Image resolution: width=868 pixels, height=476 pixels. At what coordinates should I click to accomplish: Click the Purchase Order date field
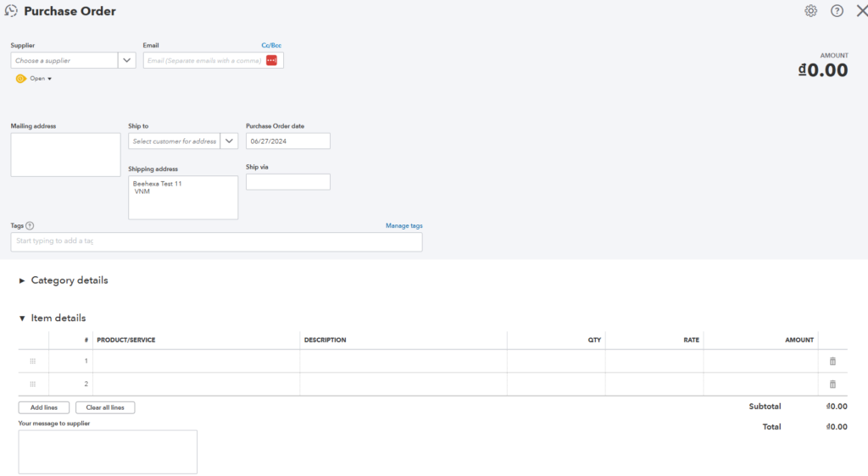click(x=288, y=141)
